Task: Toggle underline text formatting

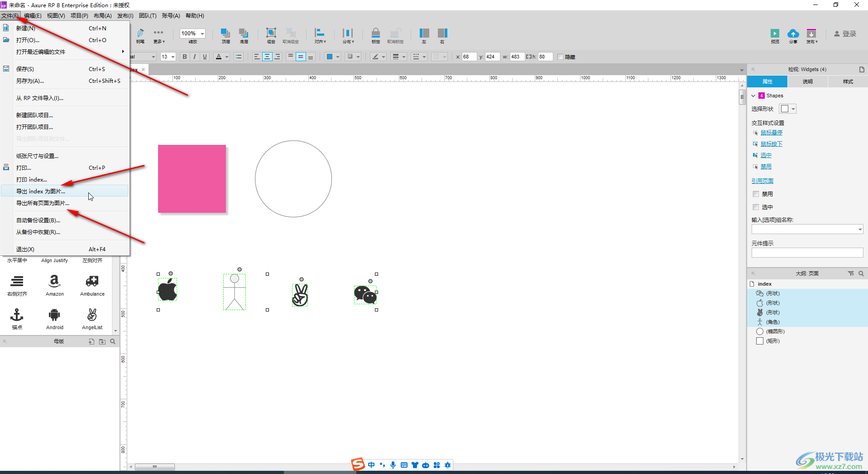Action: click(x=205, y=57)
